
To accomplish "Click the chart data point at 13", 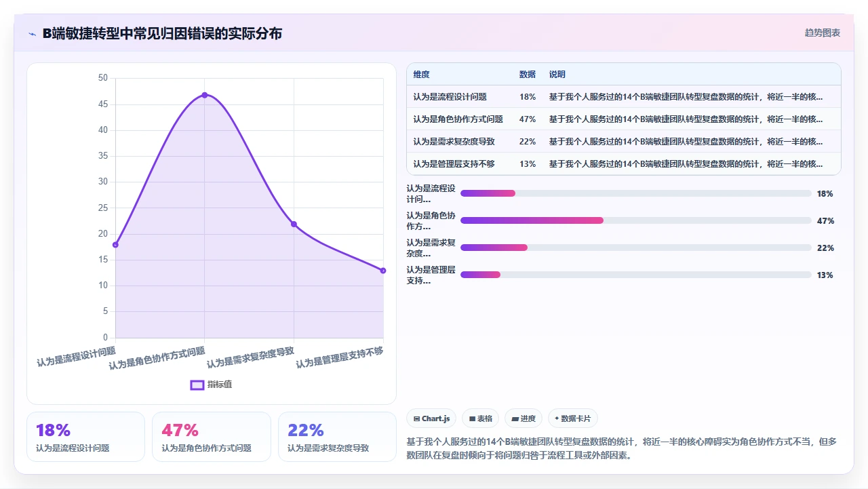I will [x=383, y=271].
